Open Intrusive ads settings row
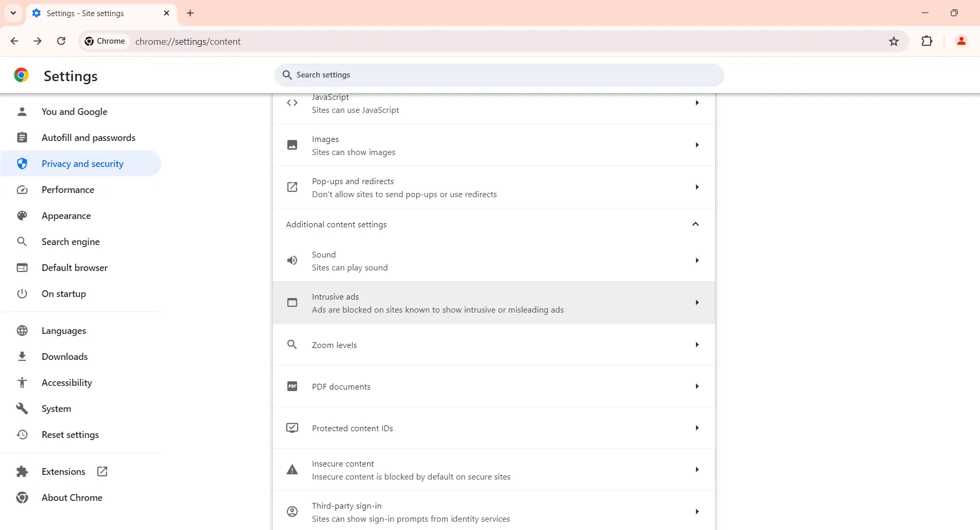Viewport: 980px width, 530px height. 493,303
